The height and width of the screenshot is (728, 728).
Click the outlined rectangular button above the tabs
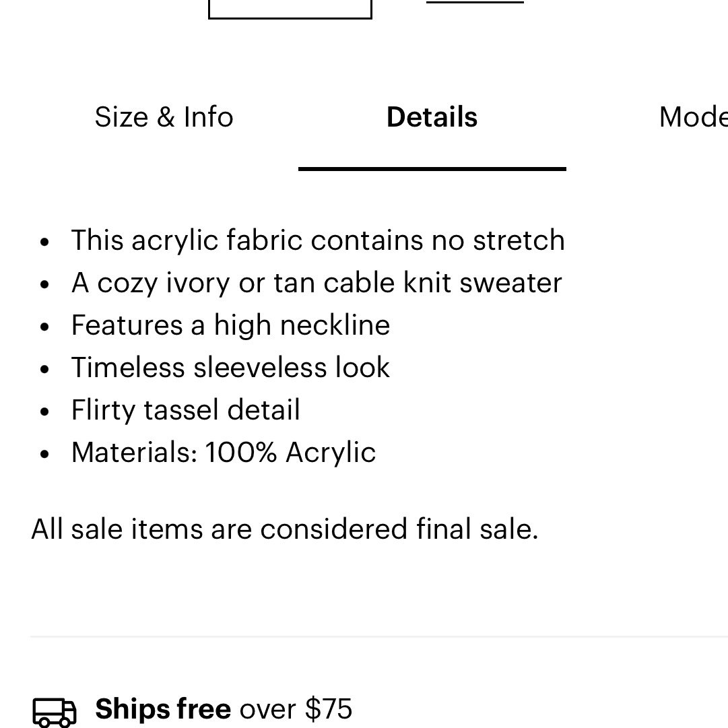click(290, 9)
